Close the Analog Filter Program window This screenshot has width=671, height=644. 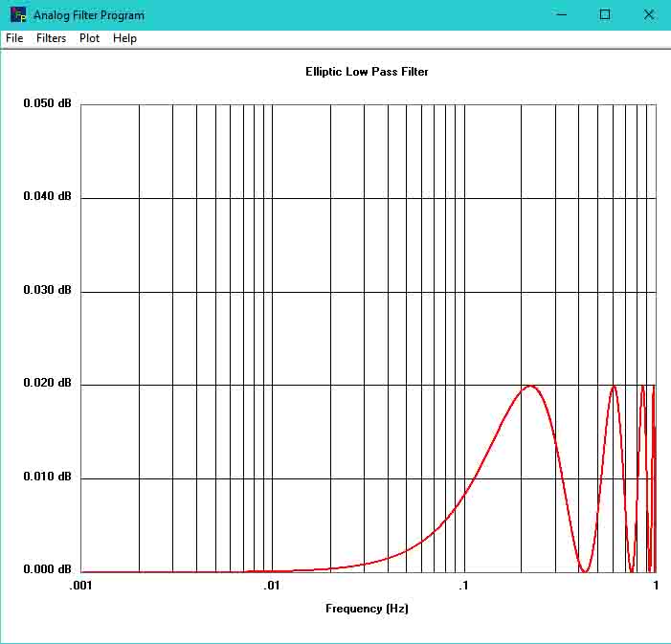649,15
